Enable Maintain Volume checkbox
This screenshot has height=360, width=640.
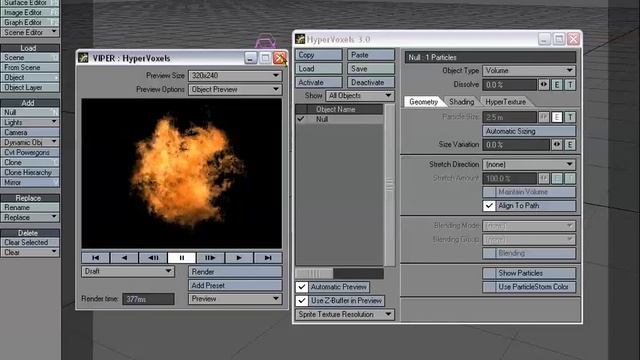pyautogui.click(x=489, y=192)
